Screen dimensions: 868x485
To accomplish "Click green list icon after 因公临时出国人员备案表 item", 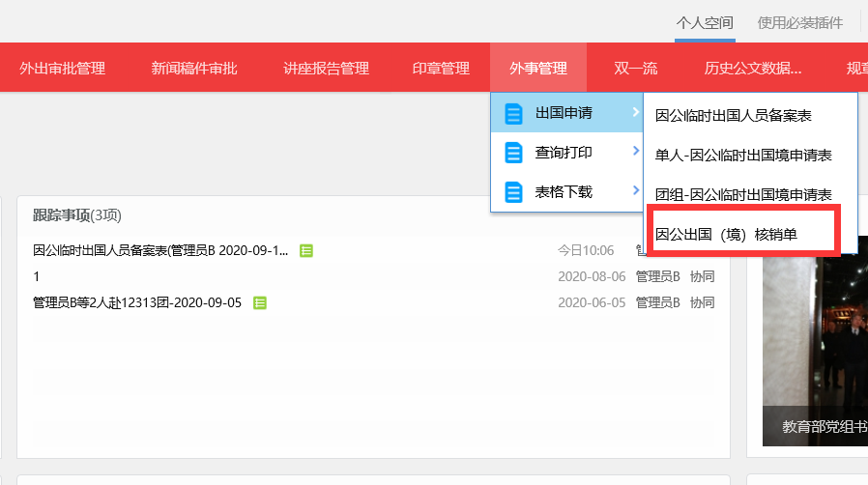I will (x=306, y=250).
